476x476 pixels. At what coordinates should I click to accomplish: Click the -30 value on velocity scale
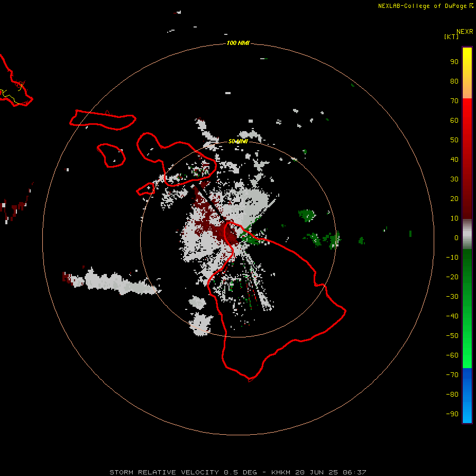[x=452, y=297]
